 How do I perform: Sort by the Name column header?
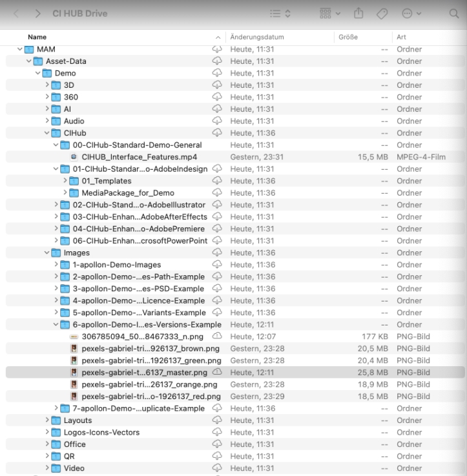coord(37,37)
